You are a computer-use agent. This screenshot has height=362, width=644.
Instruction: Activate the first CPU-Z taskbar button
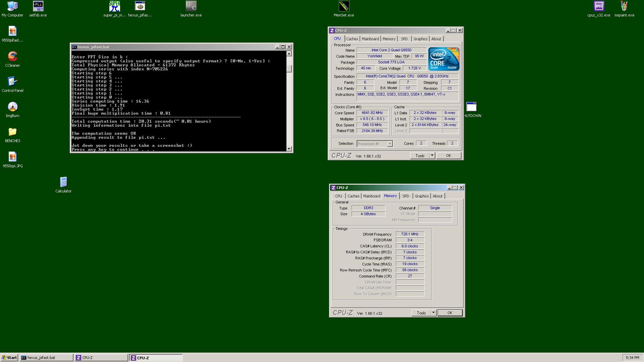101,358
